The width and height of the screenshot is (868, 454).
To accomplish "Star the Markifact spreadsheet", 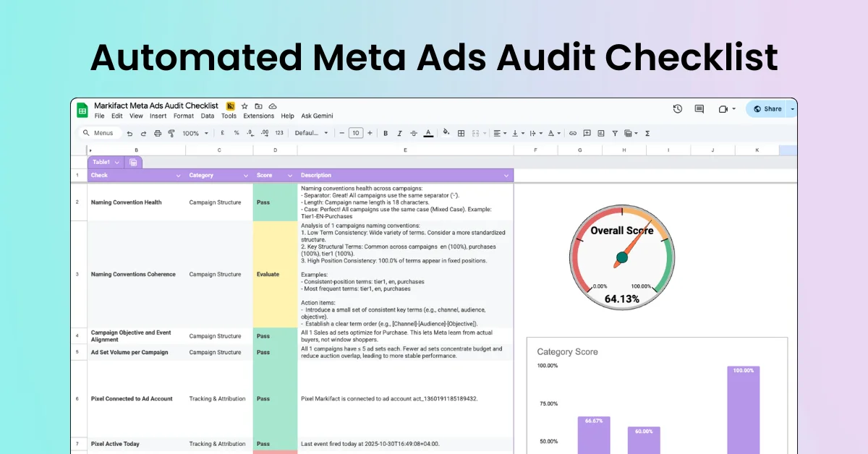I will tap(244, 106).
